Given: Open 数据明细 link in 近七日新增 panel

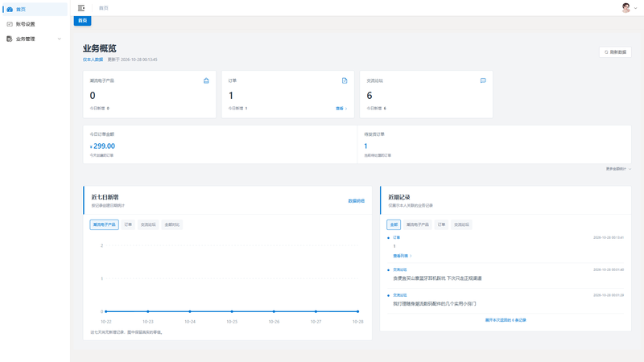Looking at the screenshot, I should tap(356, 201).
